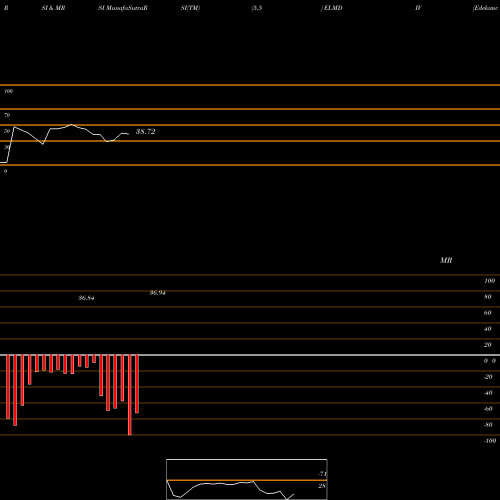Click the SI & MR header text
The image size is (500, 500).
point(53,8)
